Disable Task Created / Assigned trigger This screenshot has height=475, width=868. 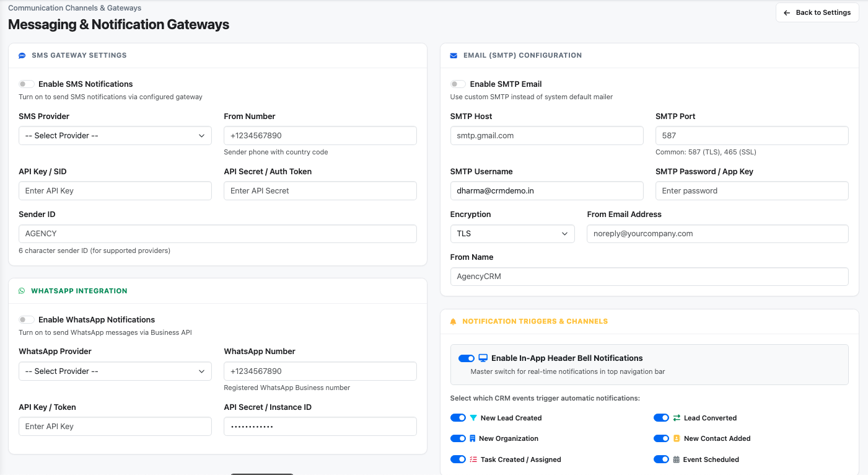point(458,459)
